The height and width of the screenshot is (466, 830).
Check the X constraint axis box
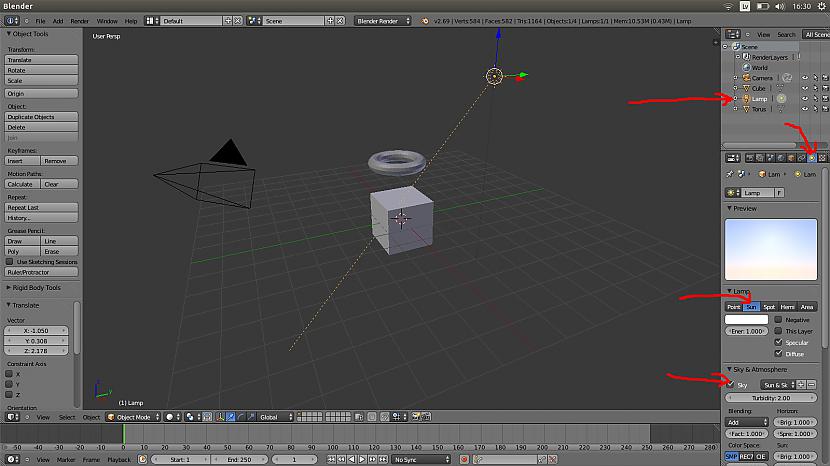tap(9, 374)
